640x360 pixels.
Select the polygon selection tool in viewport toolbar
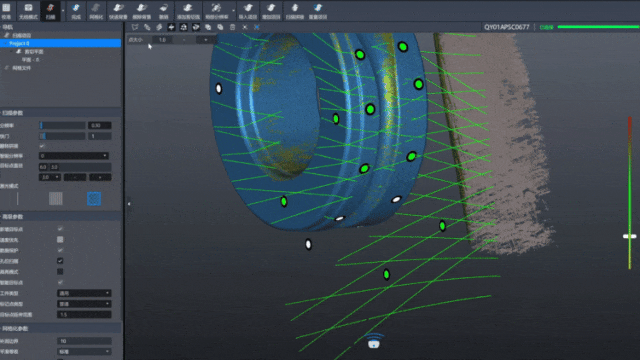135,27
